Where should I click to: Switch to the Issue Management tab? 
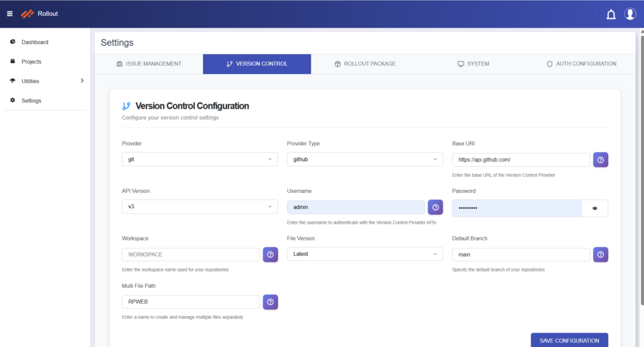tap(148, 64)
